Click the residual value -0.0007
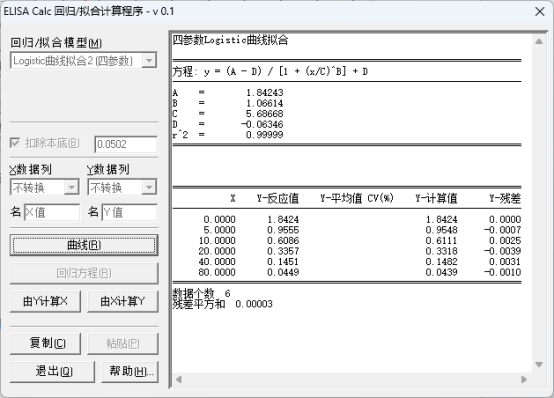 (x=502, y=230)
